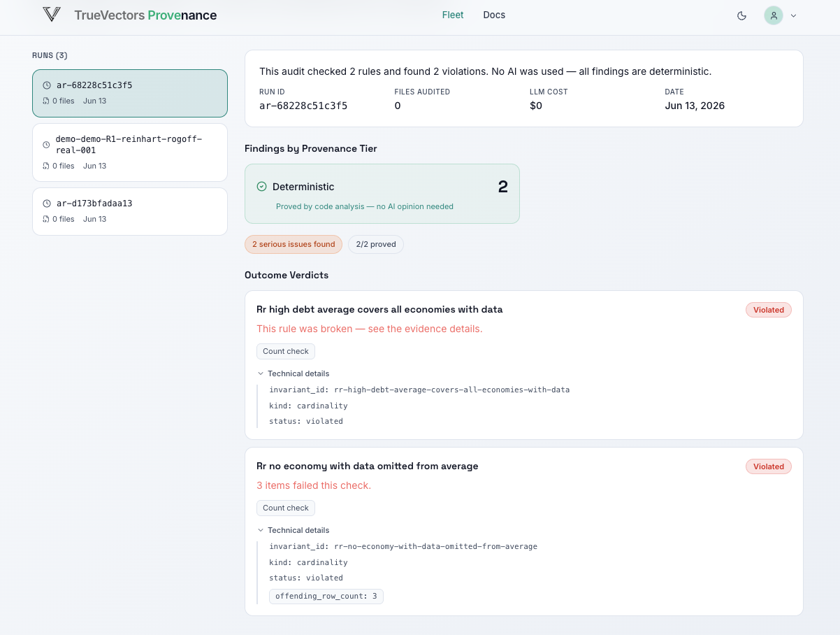Click '3 items failed this check.' message
Viewport: 840px width, 635px height.
pos(314,485)
